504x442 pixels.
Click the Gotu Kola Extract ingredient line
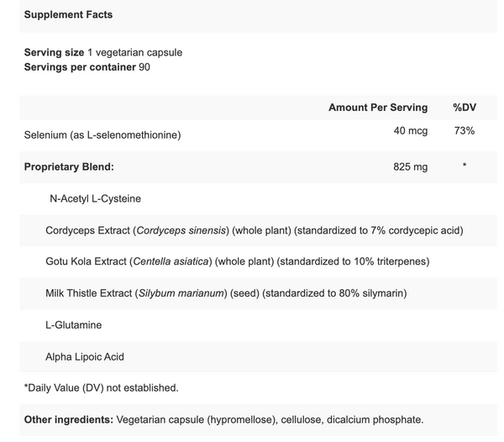[238, 261]
